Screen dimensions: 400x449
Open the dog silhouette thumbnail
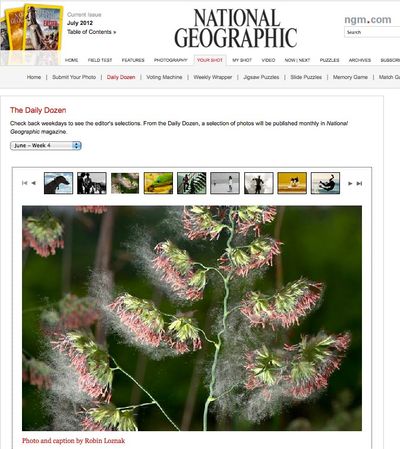click(x=58, y=183)
